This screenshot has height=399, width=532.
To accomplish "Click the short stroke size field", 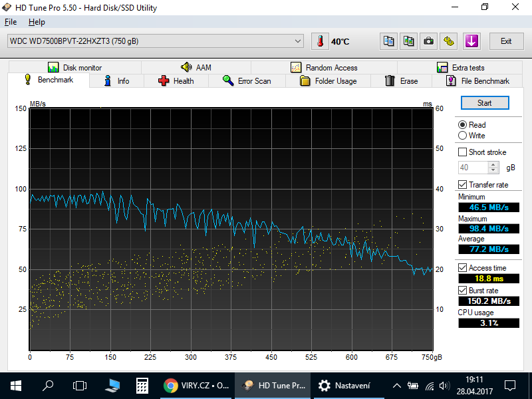I will click(x=473, y=168).
